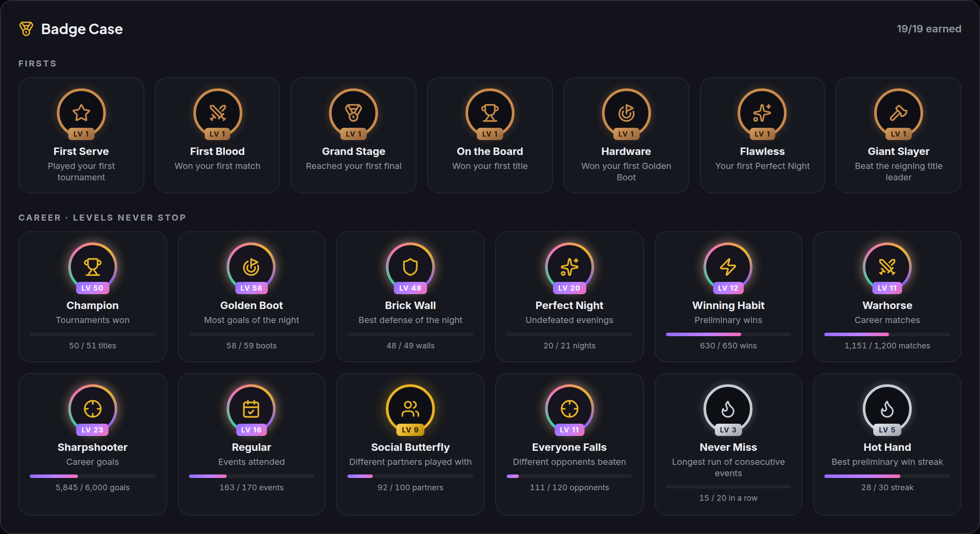Click the 'FIRSTS' section heading
The height and width of the screenshot is (534, 980).
click(x=38, y=63)
